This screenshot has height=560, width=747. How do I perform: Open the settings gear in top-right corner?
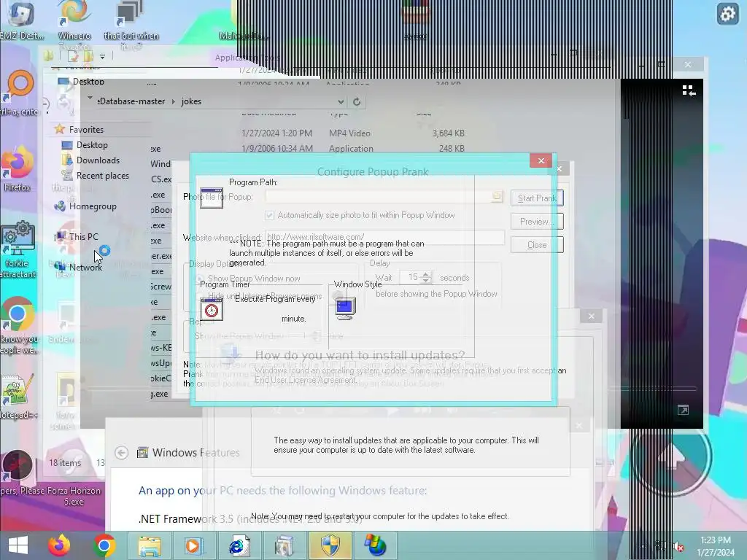[x=727, y=15]
